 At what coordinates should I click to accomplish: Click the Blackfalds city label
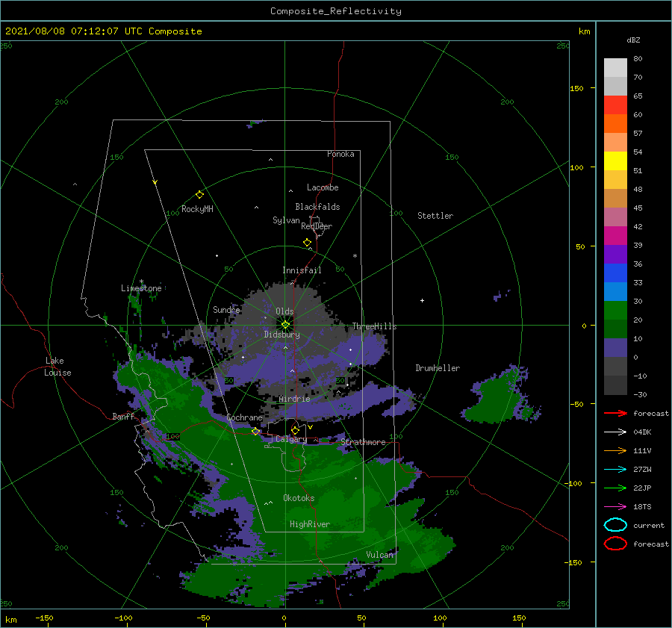coord(317,207)
